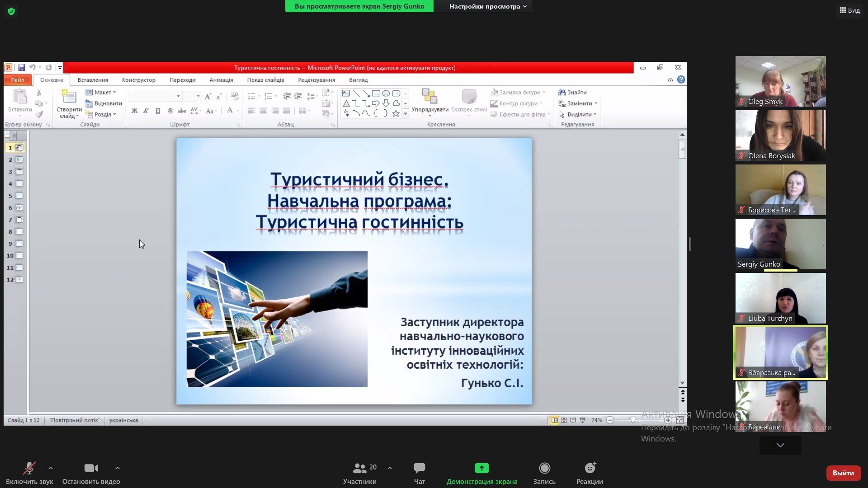This screenshot has height=488, width=868.
Task: Switch to the Анімація ribbon tab
Action: (221, 80)
